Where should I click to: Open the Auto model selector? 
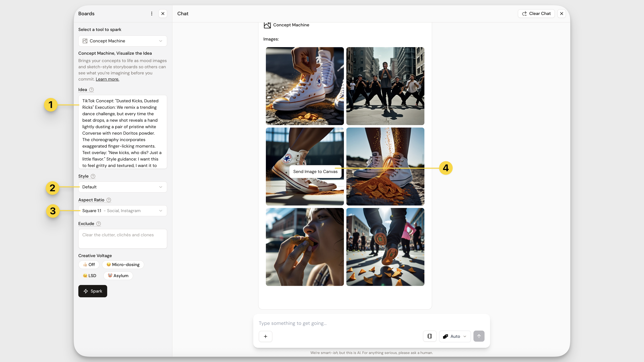[x=454, y=336]
